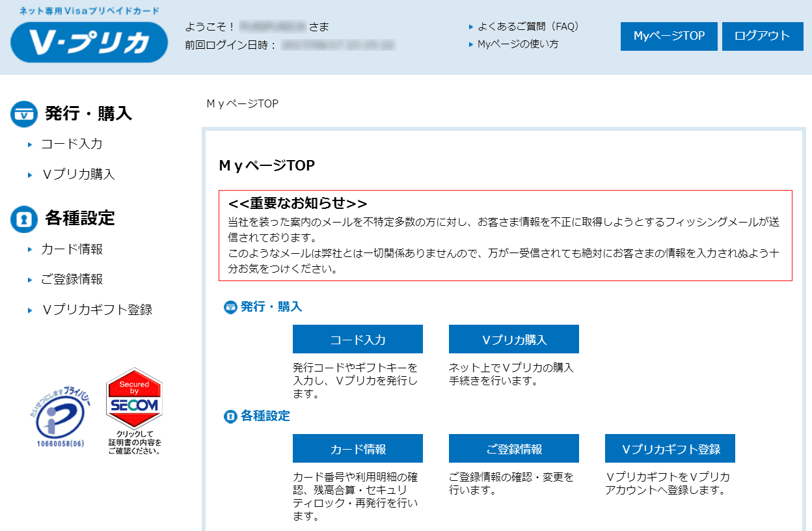Click the small lock icon by main 各種設定 heading
The image size is (812, 531).
(230, 416)
